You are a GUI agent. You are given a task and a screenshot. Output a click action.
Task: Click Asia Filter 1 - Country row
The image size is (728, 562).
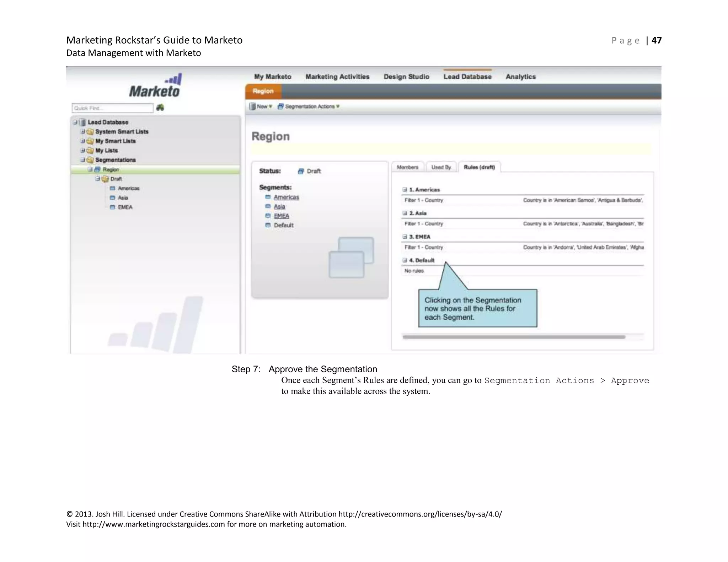click(x=523, y=224)
